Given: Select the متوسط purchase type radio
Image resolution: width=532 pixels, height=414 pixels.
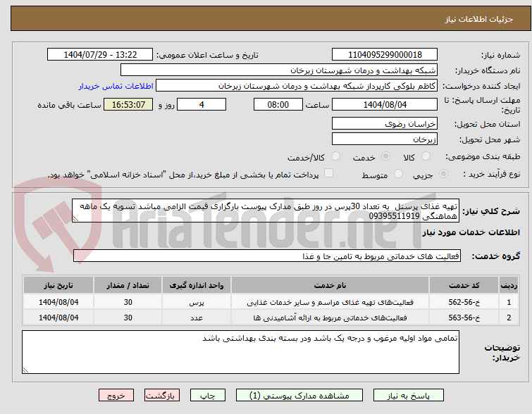Looking at the screenshot, I should tap(398, 174).
